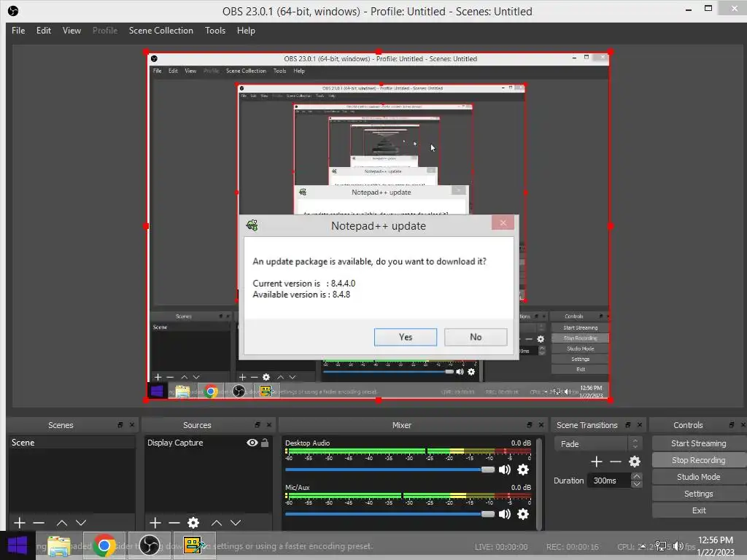
Task: Open the View menu
Action: (x=71, y=31)
